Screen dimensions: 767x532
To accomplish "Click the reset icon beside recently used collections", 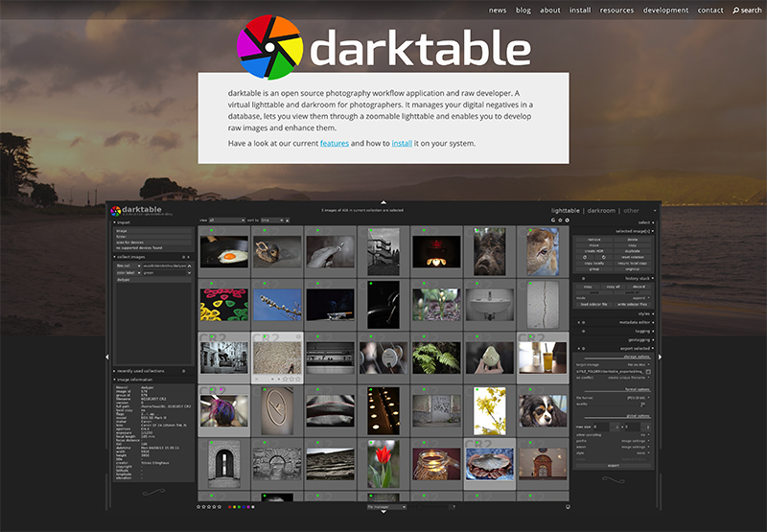I will coord(183,371).
